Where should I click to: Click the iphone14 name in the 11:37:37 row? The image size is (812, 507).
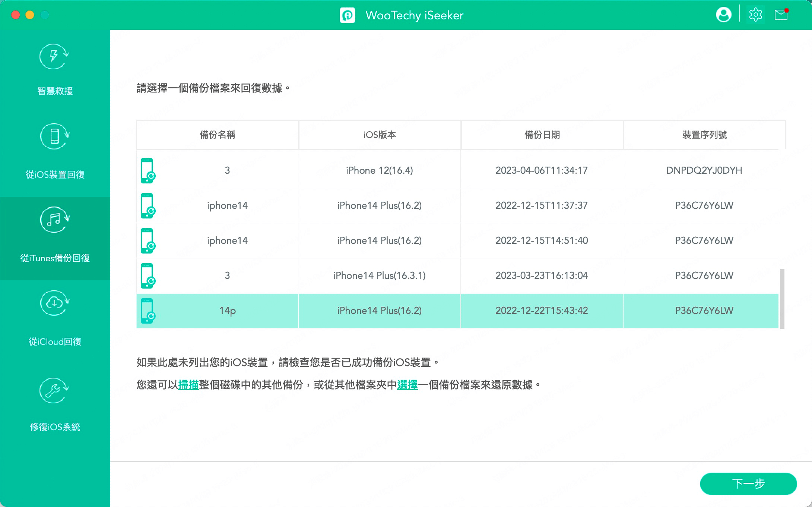point(227,205)
